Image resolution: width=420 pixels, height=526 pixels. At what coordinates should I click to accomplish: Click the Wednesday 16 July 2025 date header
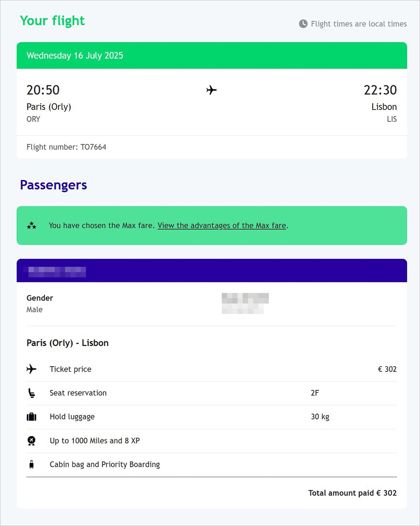(x=75, y=56)
